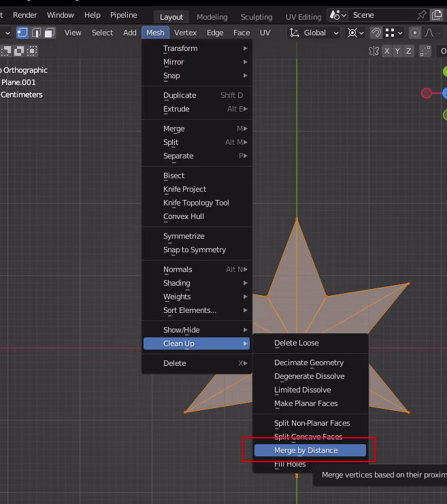Choose Snap to Symmetry entry
This screenshot has height=504, width=447.
coord(197,250)
